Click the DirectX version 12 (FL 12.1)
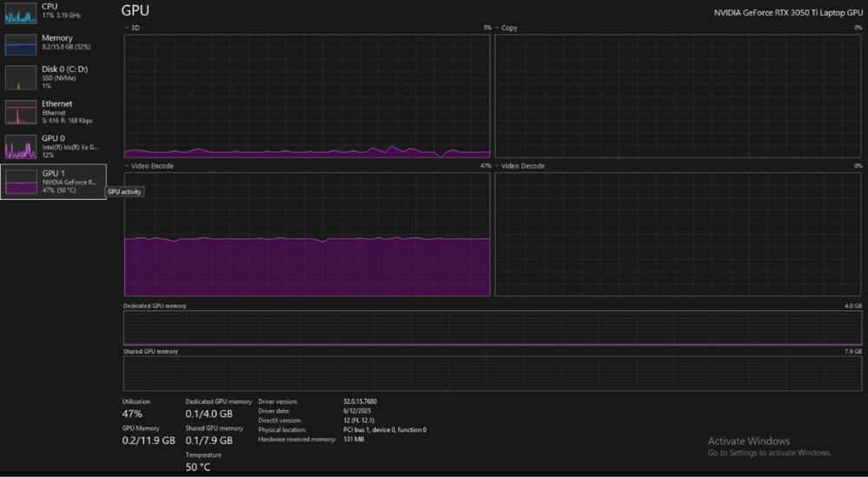The height and width of the screenshot is (477, 868). 358,420
